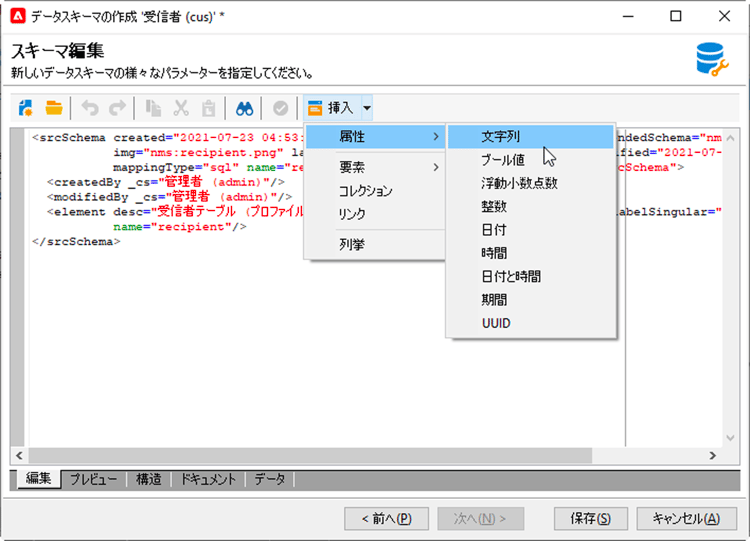Click the 挿入 insert button
The image size is (750, 541).
point(331,108)
